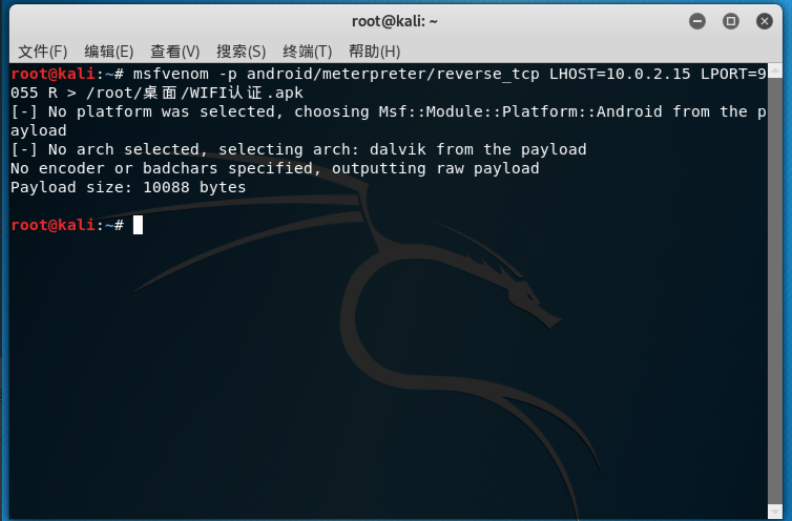Open the 终端(T) menu
The width and height of the screenshot is (792, 521).
[307, 51]
